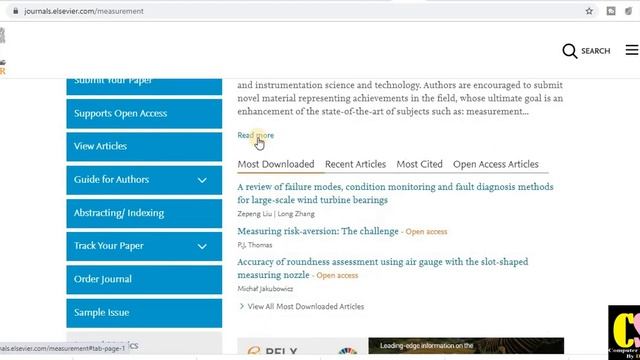The image size is (640, 360).
Task: Open Abstracting/ Indexing button
Action: tap(144, 213)
